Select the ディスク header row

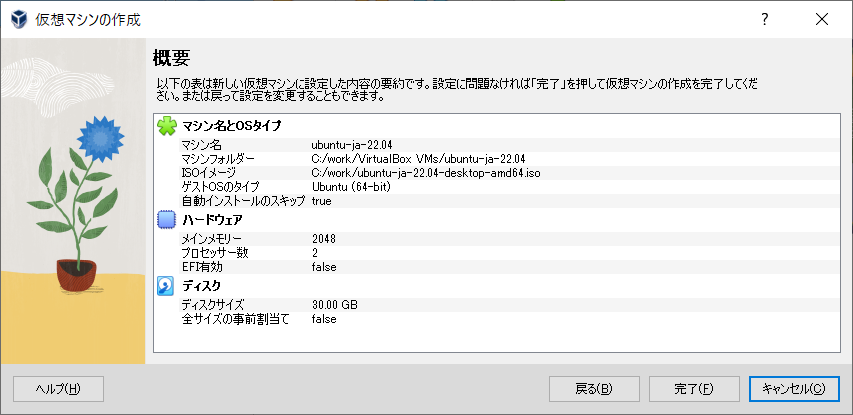(x=201, y=286)
